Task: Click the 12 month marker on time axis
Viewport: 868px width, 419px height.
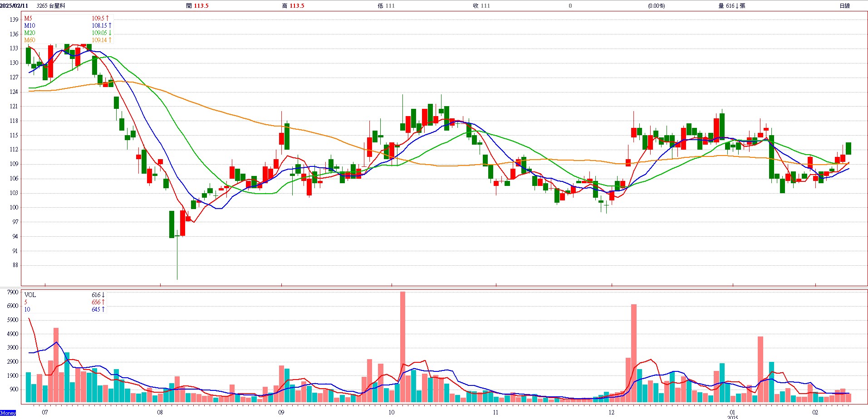Action: pyautogui.click(x=612, y=412)
